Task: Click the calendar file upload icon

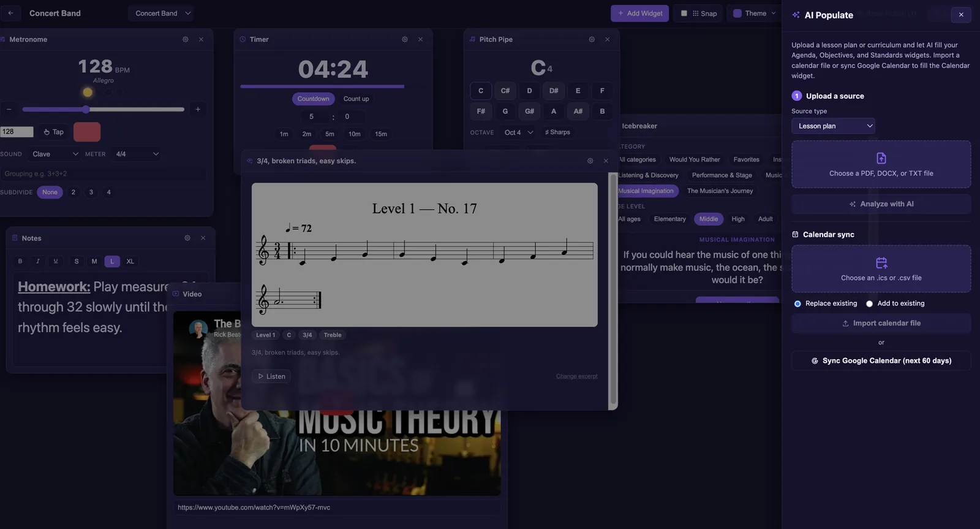Action: [x=881, y=263]
